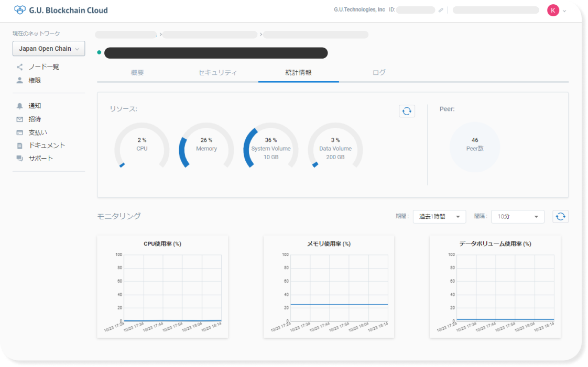Switch to the 概要 overview tab
588x367 pixels.
pos(138,73)
